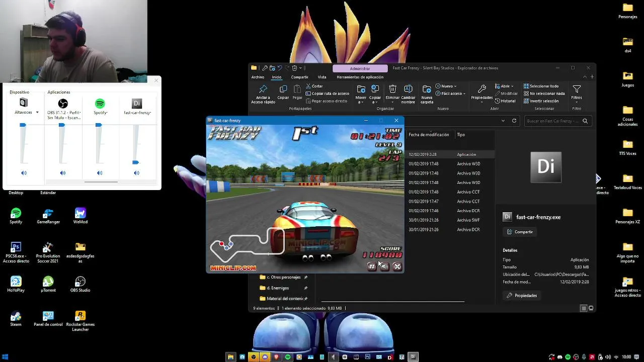Open the Windows Start menu

pyautogui.click(x=6, y=357)
